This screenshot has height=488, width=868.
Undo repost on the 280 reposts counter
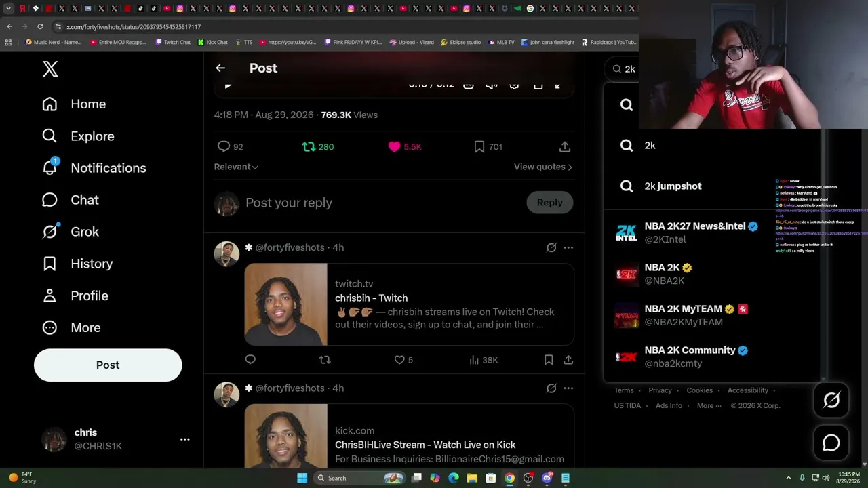coord(317,146)
